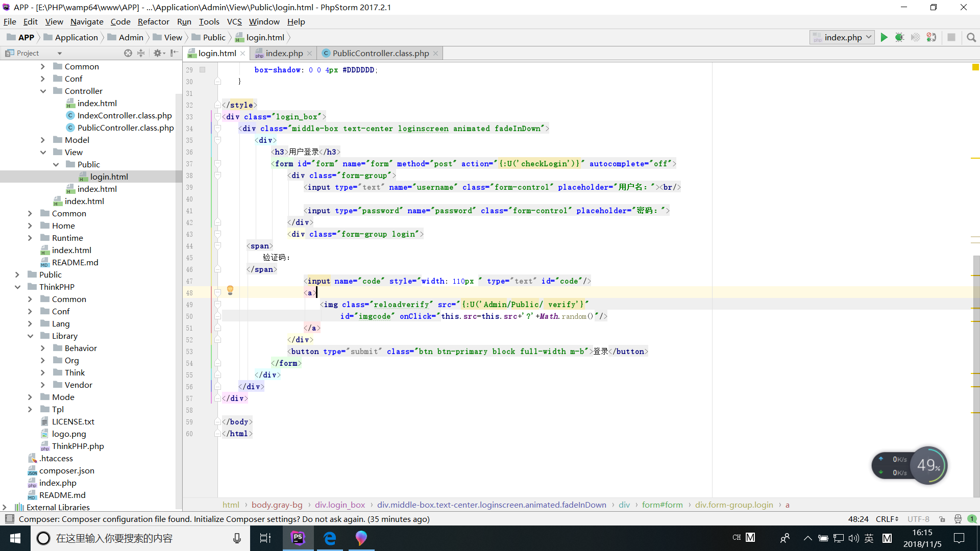Collapse the ThinkPHP folder
Image resolution: width=980 pixels, height=551 pixels.
coord(17,287)
